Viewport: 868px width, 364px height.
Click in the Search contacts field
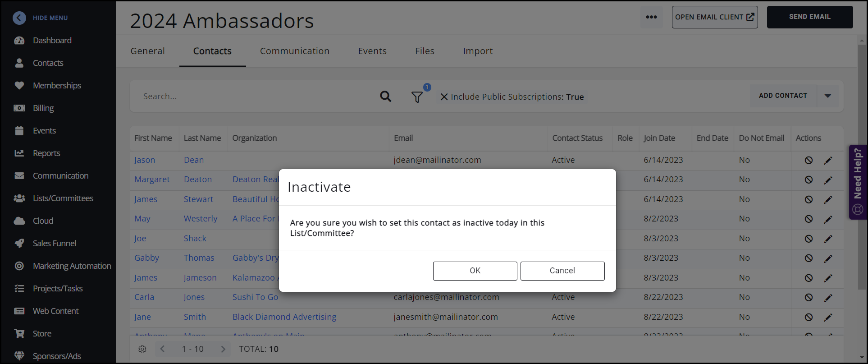(257, 96)
